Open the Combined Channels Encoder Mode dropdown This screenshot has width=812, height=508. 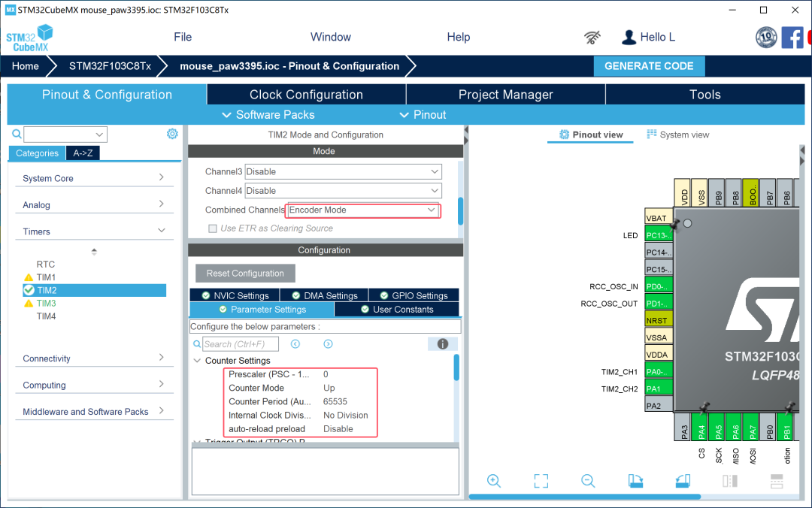364,210
